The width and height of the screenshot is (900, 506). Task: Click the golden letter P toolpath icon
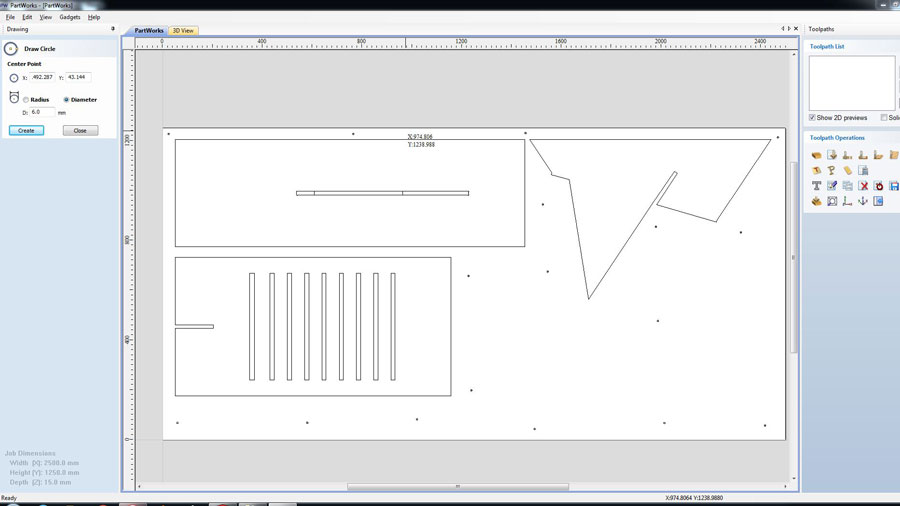click(x=832, y=170)
